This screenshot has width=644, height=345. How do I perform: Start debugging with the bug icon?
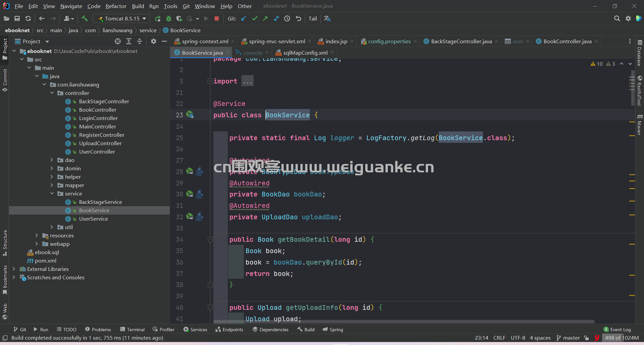(x=169, y=19)
